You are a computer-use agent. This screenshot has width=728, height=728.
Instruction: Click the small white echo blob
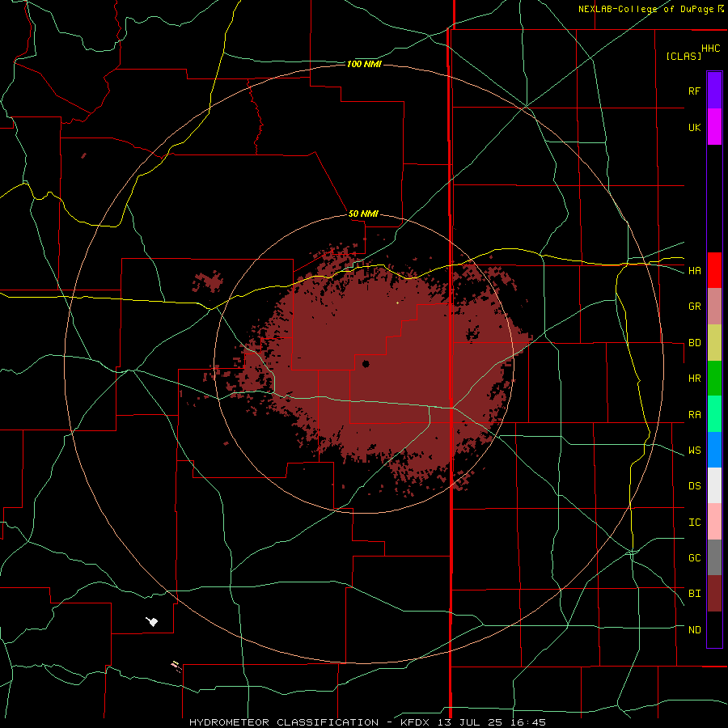(152, 621)
